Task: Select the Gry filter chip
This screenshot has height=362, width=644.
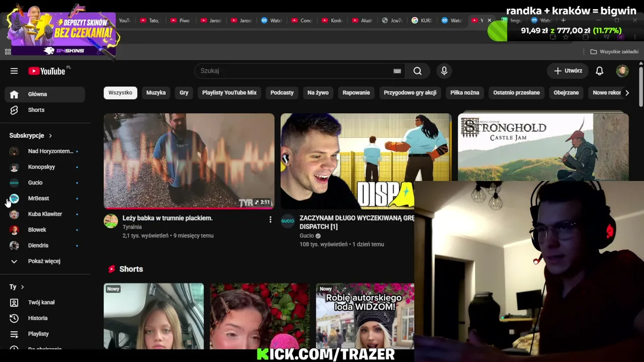Action: [184, 93]
